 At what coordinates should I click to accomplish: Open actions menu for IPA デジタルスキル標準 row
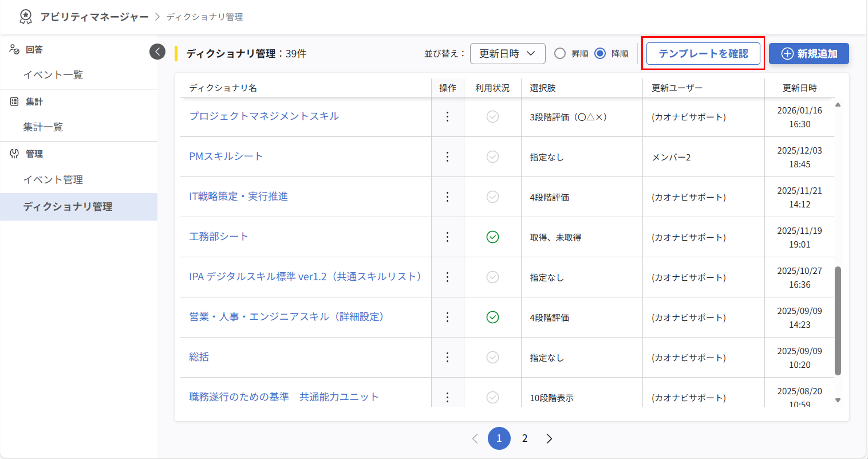(x=447, y=277)
